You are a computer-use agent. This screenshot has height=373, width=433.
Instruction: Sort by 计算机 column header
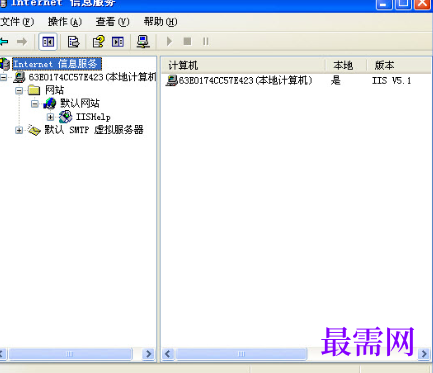point(243,65)
